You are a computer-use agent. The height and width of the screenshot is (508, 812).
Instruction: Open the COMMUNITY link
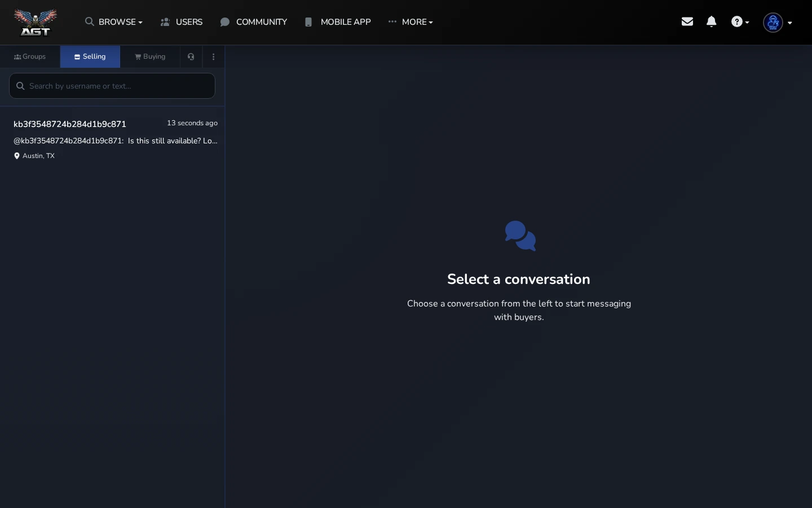[254, 22]
